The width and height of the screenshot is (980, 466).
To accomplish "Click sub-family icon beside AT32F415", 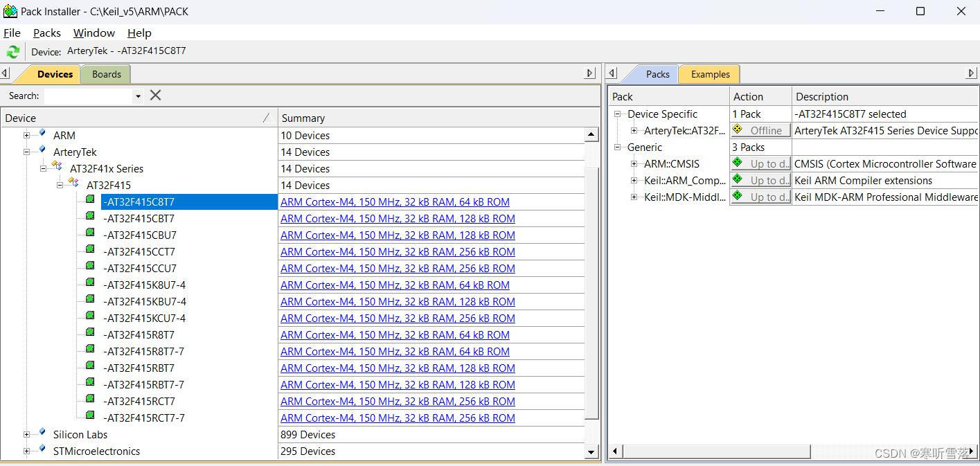I will point(73,183).
